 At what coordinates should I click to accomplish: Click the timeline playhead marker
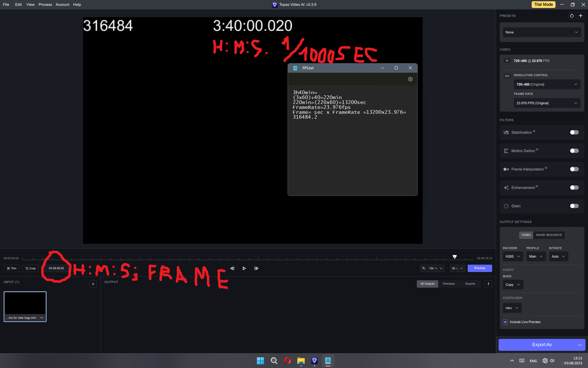click(455, 257)
